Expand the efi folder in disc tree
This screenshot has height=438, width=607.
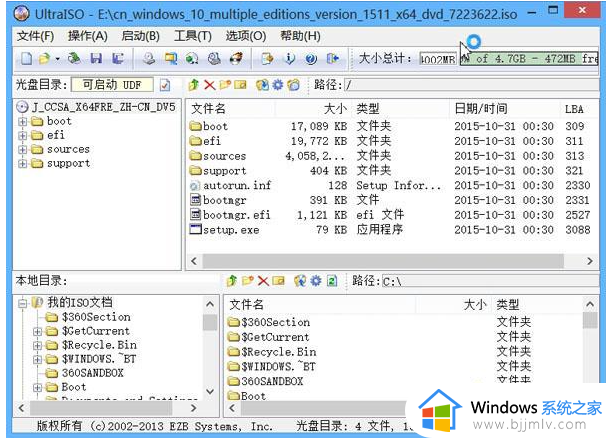pos(22,136)
